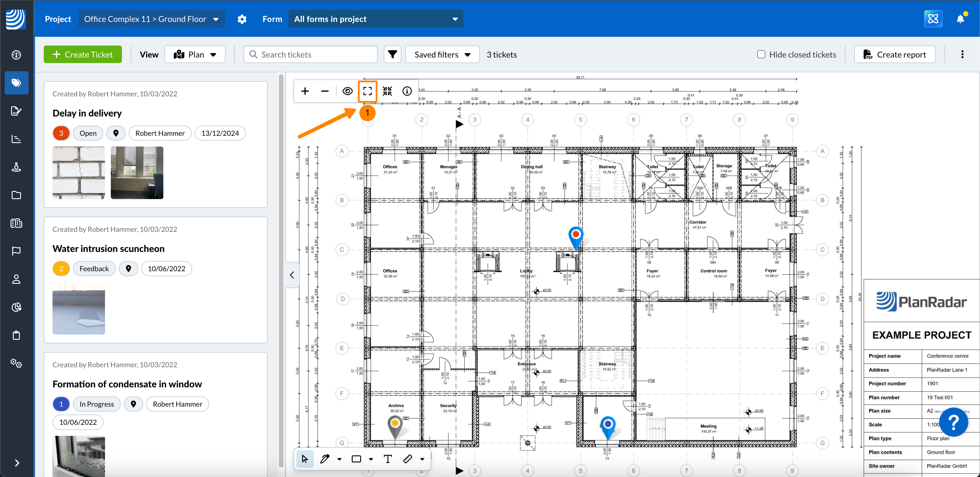Screen dimensions: 980x477
Task: Select the text annotation tool
Action: click(x=388, y=459)
